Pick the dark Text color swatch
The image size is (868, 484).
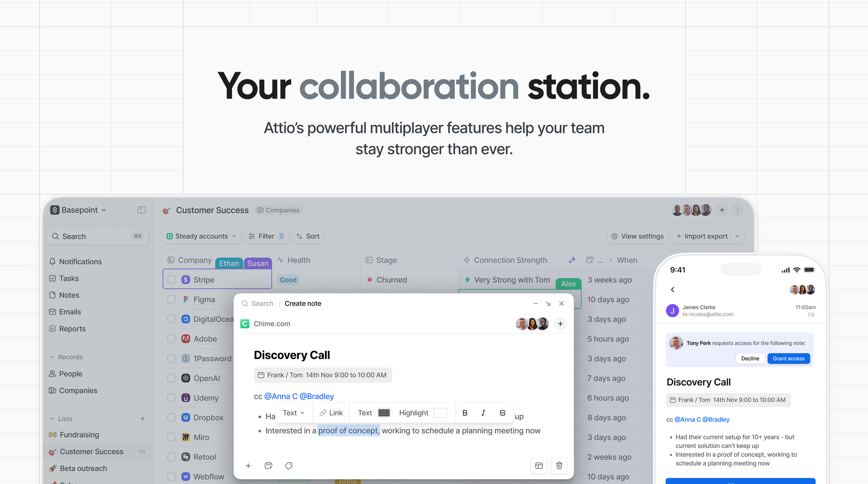click(x=384, y=413)
